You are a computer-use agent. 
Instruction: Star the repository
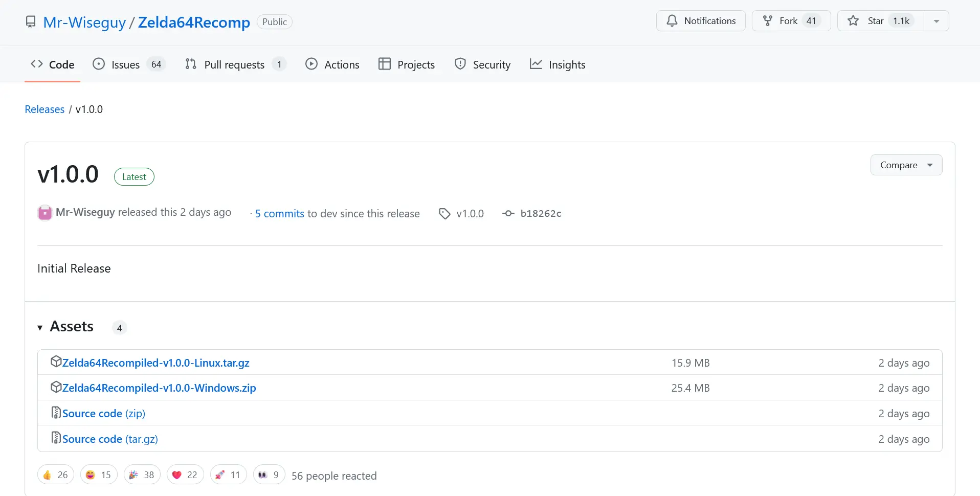[x=881, y=21]
